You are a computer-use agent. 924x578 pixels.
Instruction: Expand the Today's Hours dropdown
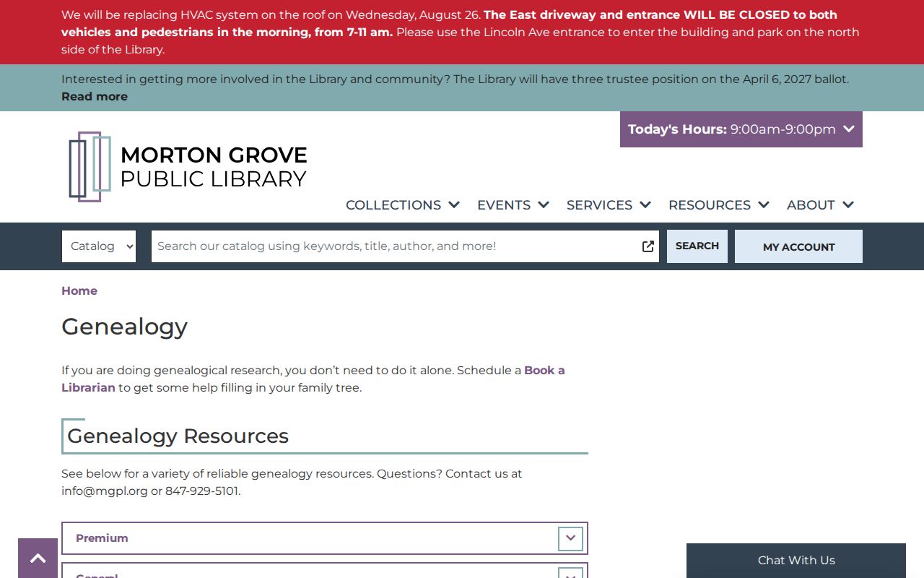click(741, 129)
